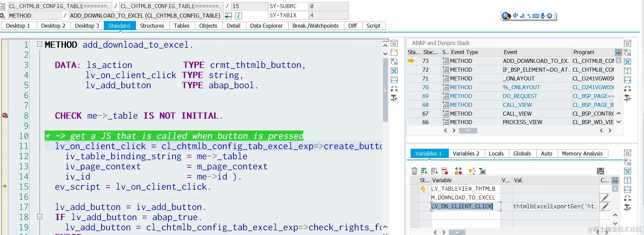Open the Data Explorer tab

pos(266,26)
